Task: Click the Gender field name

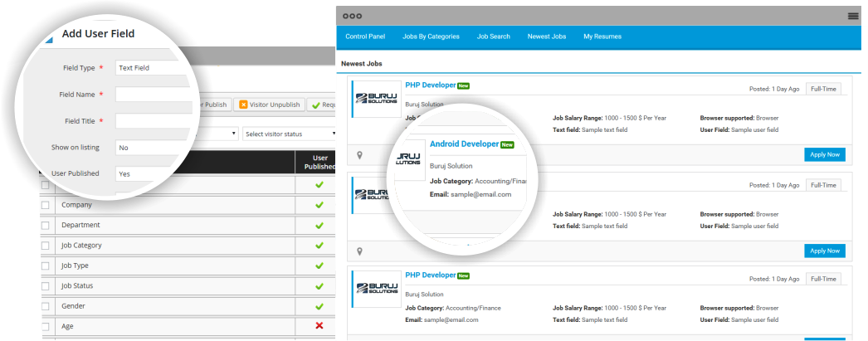Action: [x=73, y=306]
